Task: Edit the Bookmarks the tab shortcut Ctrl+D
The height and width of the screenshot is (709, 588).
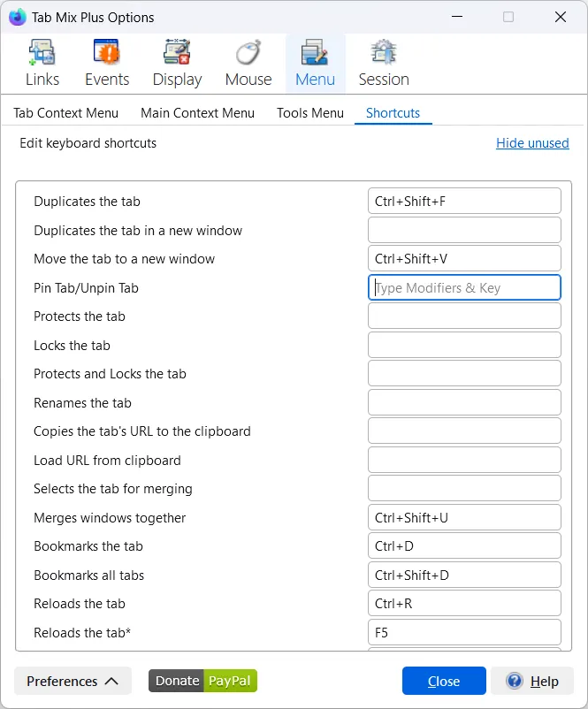Action: 464,546
